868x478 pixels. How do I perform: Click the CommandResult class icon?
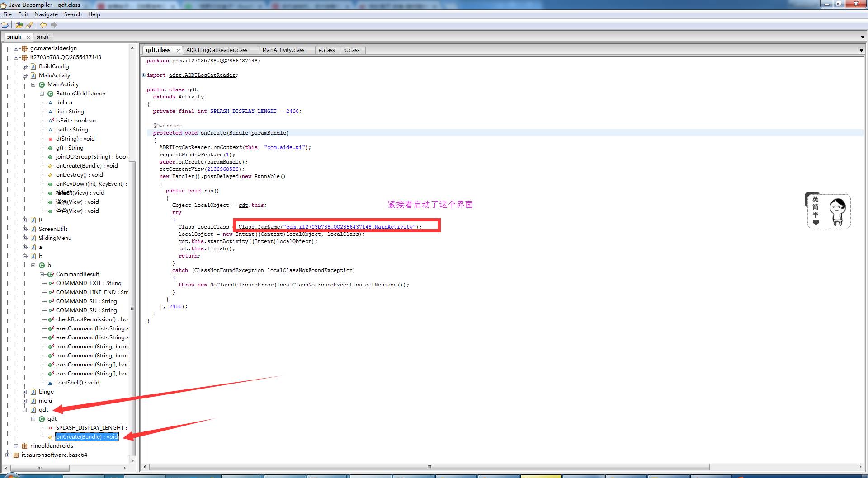click(x=50, y=274)
